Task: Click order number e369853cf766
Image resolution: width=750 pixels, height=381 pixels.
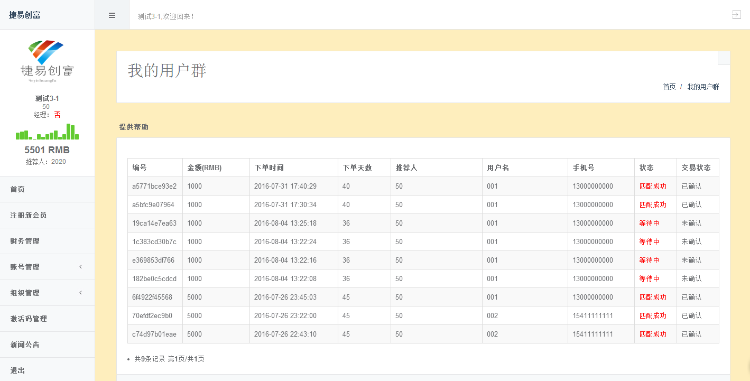Action: tap(154, 260)
